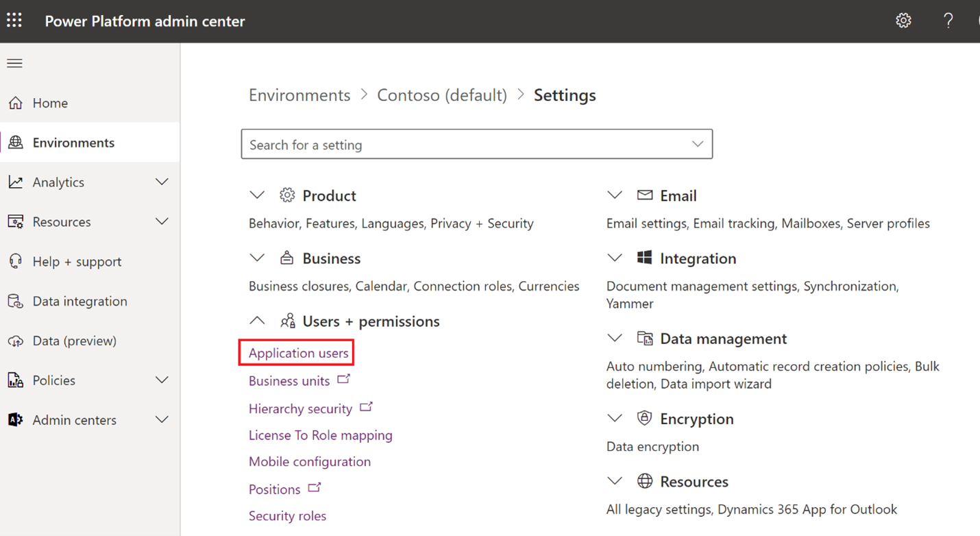Viewport: 980px width, 536px height.
Task: Click external-link icon beside Hierarchy security
Action: coord(366,407)
